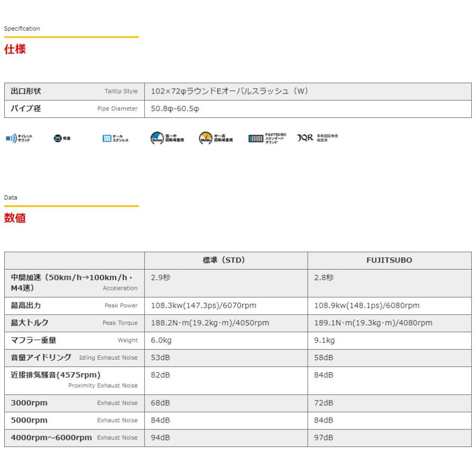The image size is (476, 476).
Task: Click the low-mid RPM (Bottom) gauge icon
Action: 157,138
